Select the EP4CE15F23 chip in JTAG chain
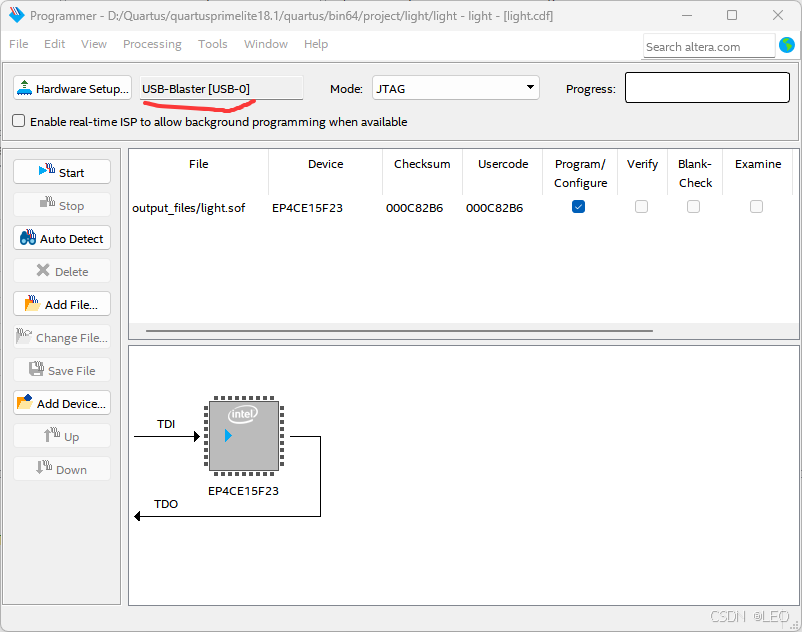This screenshot has width=802, height=632. pyautogui.click(x=244, y=436)
